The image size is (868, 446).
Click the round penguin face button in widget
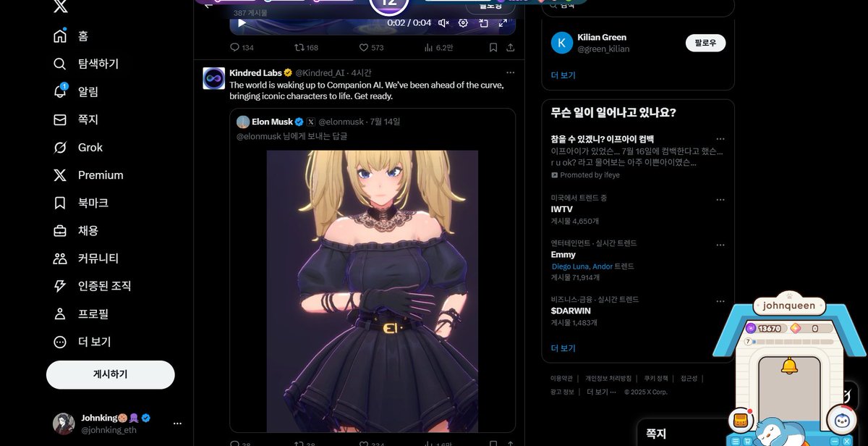[841, 419]
